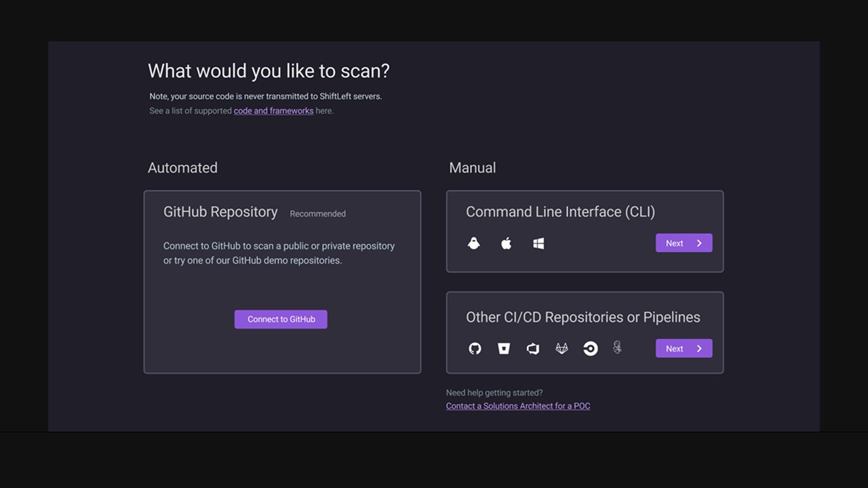Click the Jenkins icon

617,348
